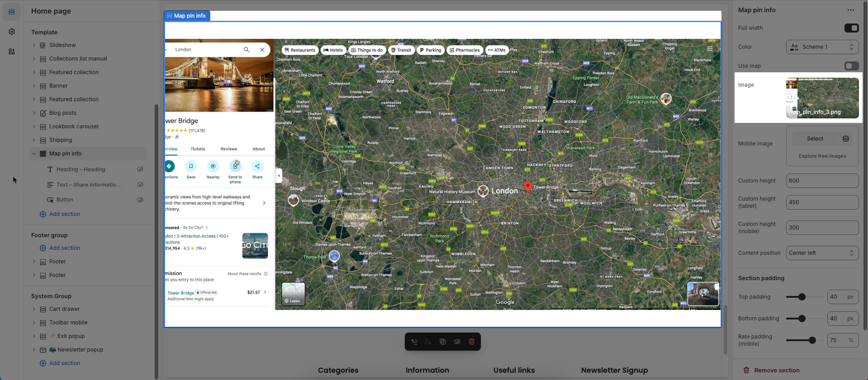This screenshot has width=868, height=380.
Task: Toggle visibility of the Text block
Action: pyautogui.click(x=140, y=185)
